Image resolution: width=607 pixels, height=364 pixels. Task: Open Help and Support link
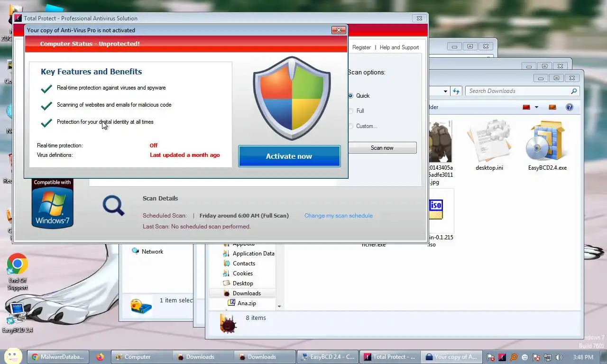[x=399, y=47]
